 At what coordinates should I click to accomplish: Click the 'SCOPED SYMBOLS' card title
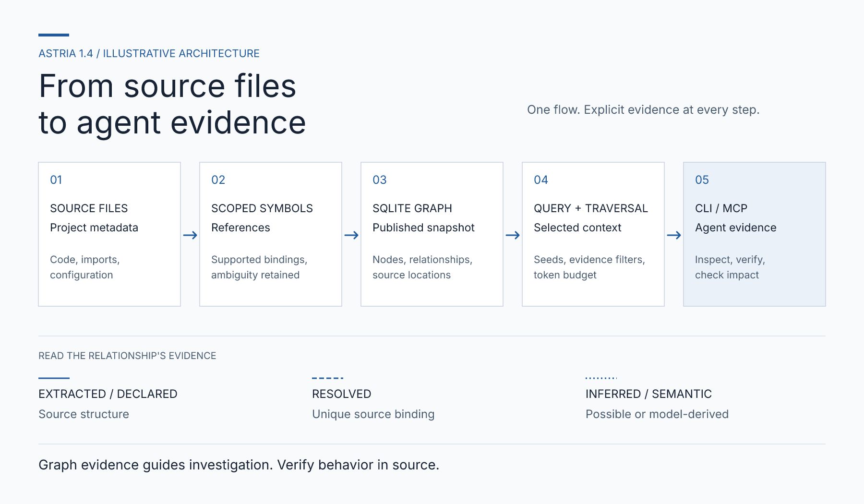[262, 208]
